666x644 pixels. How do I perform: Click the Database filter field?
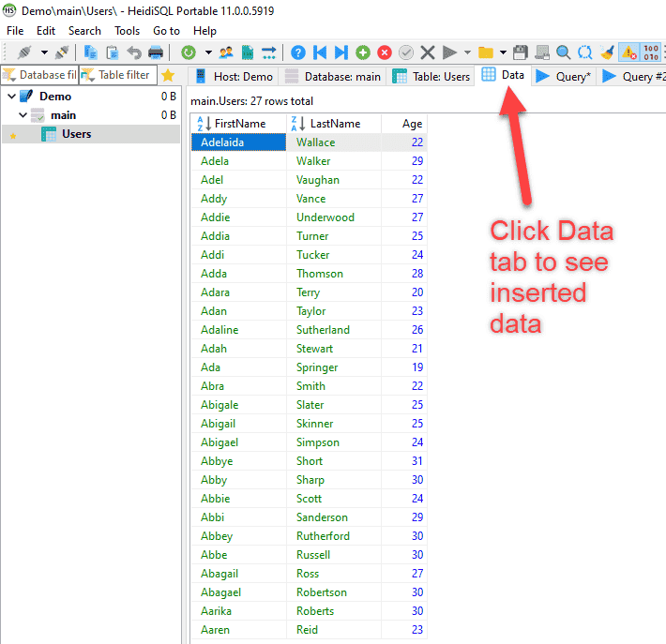(40, 75)
